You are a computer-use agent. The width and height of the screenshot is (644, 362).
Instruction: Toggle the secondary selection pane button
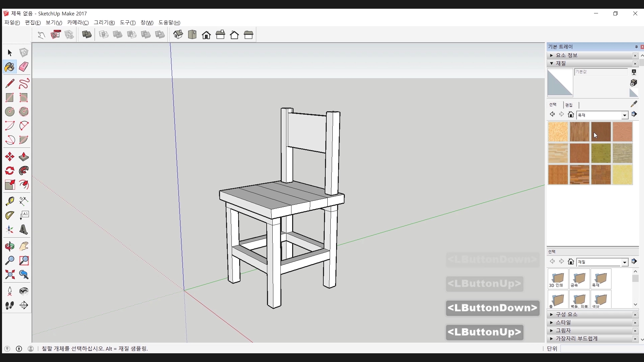coord(634,72)
